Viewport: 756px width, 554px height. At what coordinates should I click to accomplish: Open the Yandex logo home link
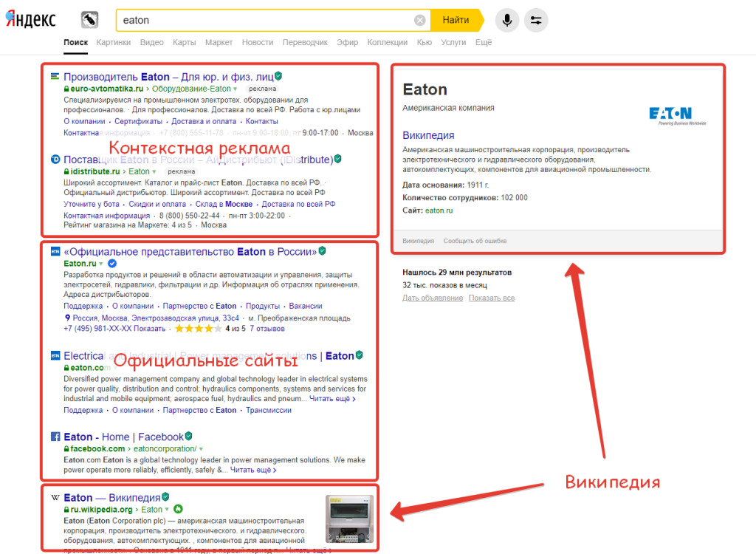tap(30, 19)
